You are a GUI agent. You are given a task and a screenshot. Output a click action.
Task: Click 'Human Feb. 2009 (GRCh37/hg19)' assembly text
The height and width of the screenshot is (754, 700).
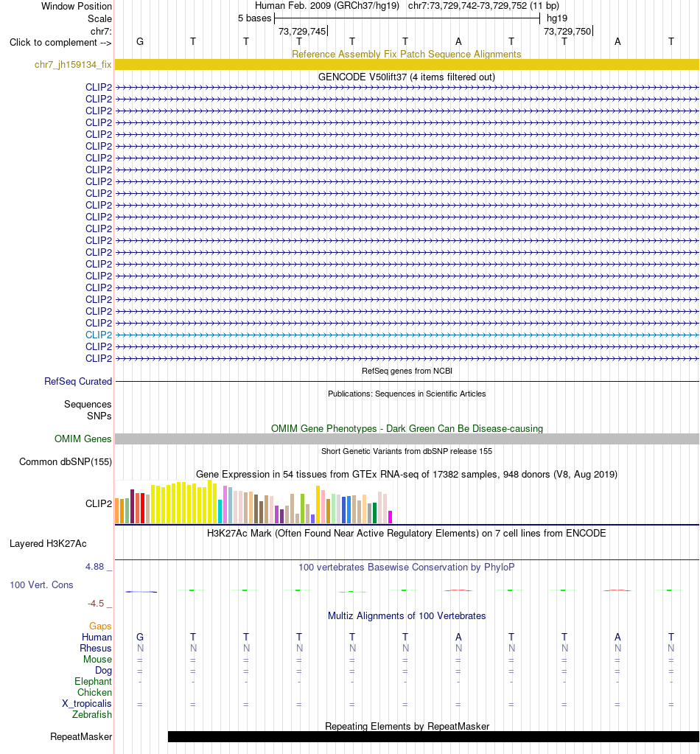[x=327, y=6]
